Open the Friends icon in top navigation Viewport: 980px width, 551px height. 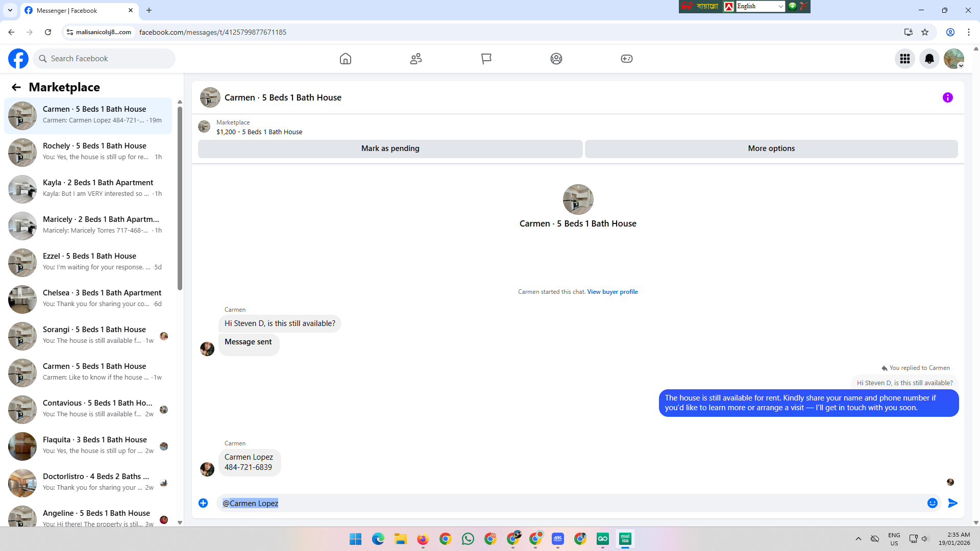tap(416, 59)
